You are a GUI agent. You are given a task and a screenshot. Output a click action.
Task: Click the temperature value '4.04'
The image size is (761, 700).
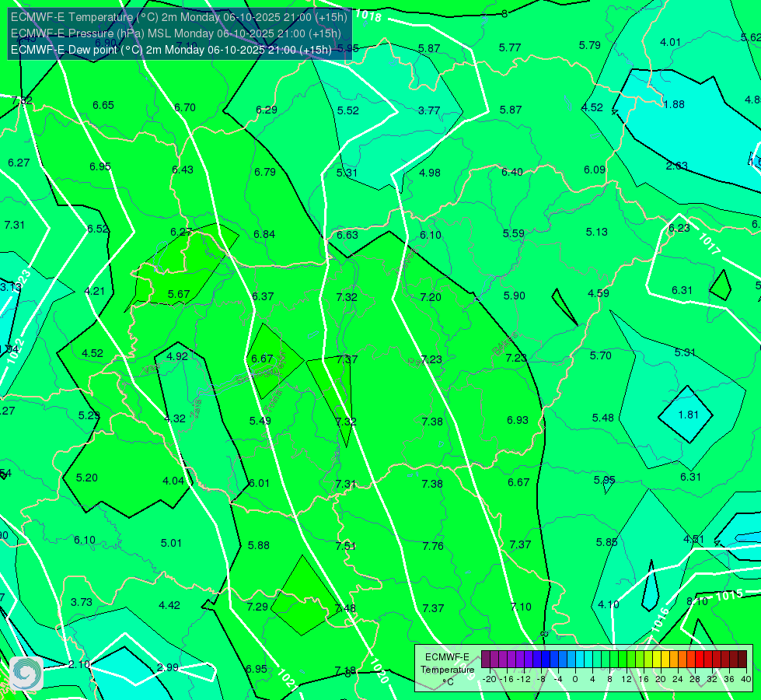[173, 481]
